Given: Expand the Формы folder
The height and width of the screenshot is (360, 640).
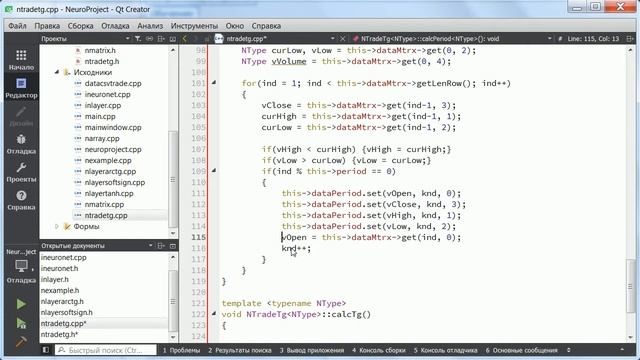Looking at the screenshot, I should 57,226.
